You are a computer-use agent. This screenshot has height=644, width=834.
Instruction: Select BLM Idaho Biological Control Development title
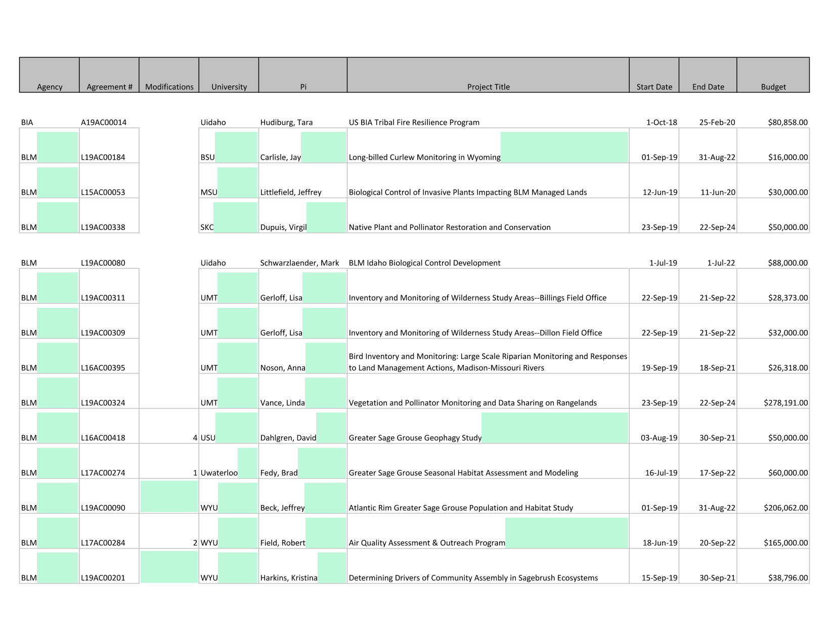point(424,263)
